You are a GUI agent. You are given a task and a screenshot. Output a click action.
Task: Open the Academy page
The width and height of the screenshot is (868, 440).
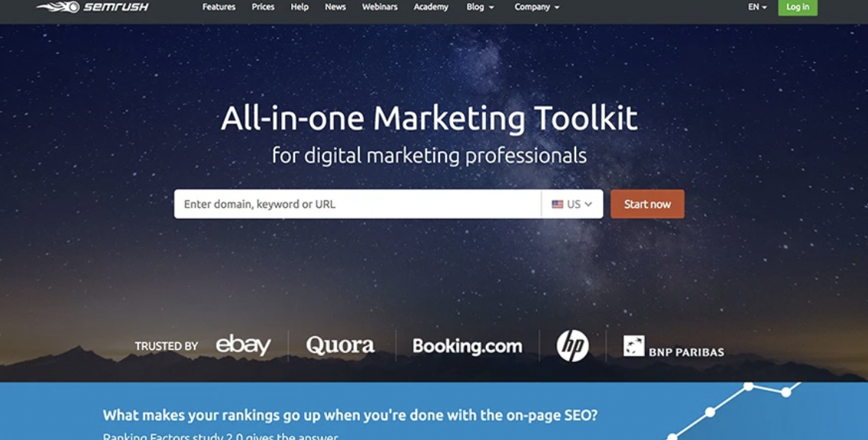click(x=431, y=7)
